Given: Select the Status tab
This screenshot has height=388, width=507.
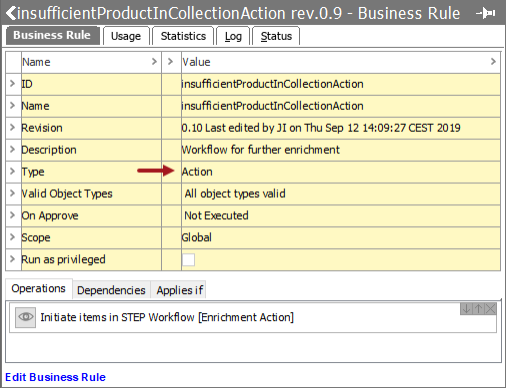Looking at the screenshot, I should click(276, 36).
